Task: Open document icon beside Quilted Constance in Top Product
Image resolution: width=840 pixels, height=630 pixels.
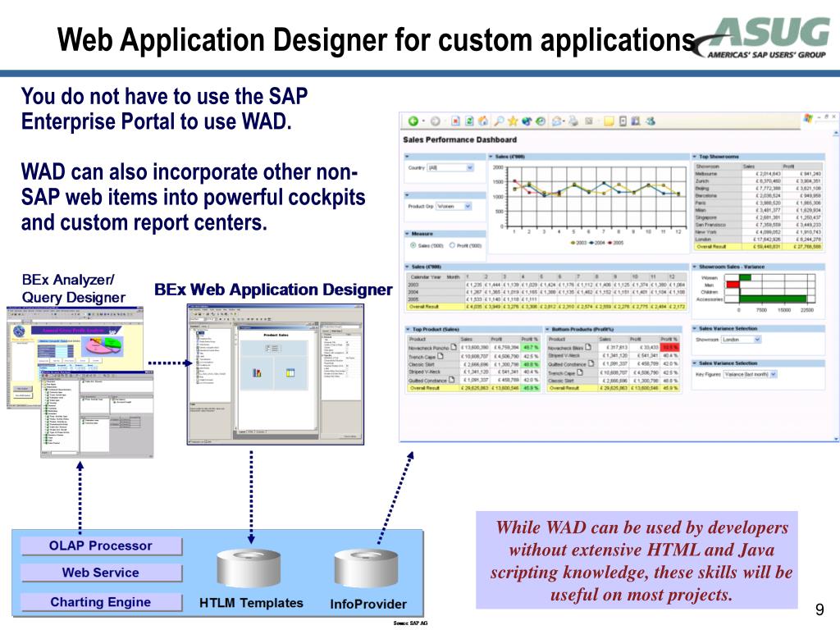Action: [451, 379]
